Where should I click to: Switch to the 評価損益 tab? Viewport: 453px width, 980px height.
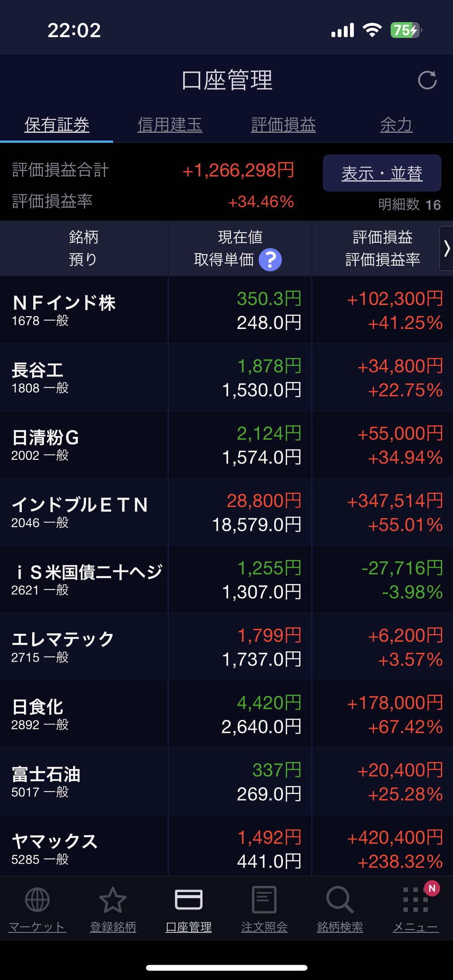pyautogui.click(x=283, y=125)
